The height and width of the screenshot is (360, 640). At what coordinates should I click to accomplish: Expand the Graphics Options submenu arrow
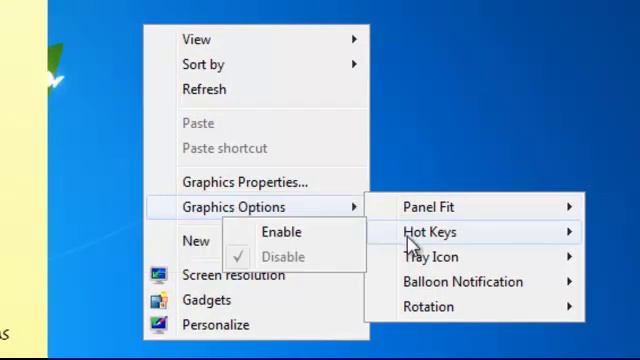click(354, 207)
